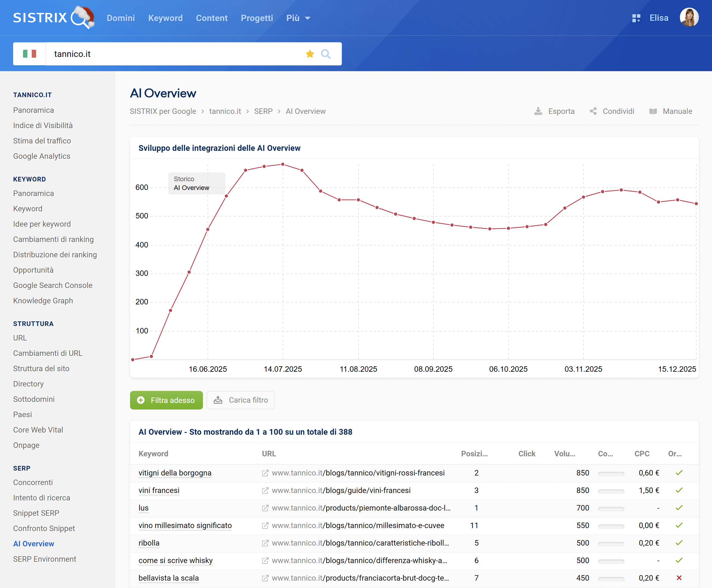Screen dimensions: 712x588
Task: Open the country flag selector
Action: click(x=30, y=54)
